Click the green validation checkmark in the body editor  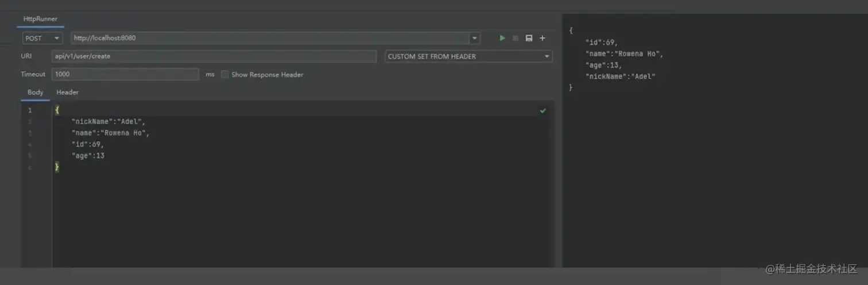543,111
